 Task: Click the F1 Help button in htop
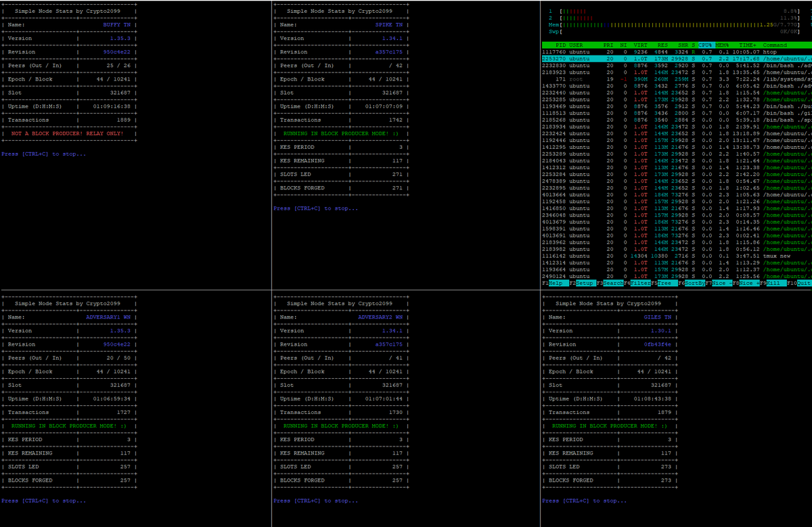point(556,283)
